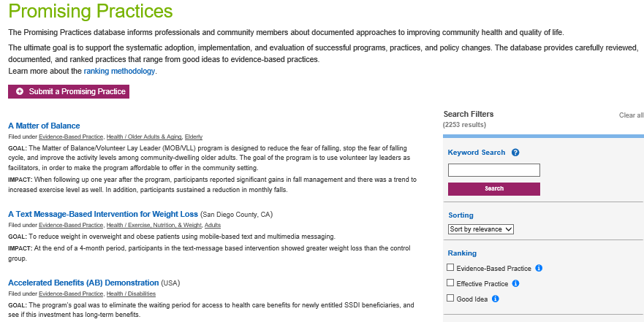644x322 pixels.
Task: Click the Elderly tag under A Matter of Balance
Action: 194,137
